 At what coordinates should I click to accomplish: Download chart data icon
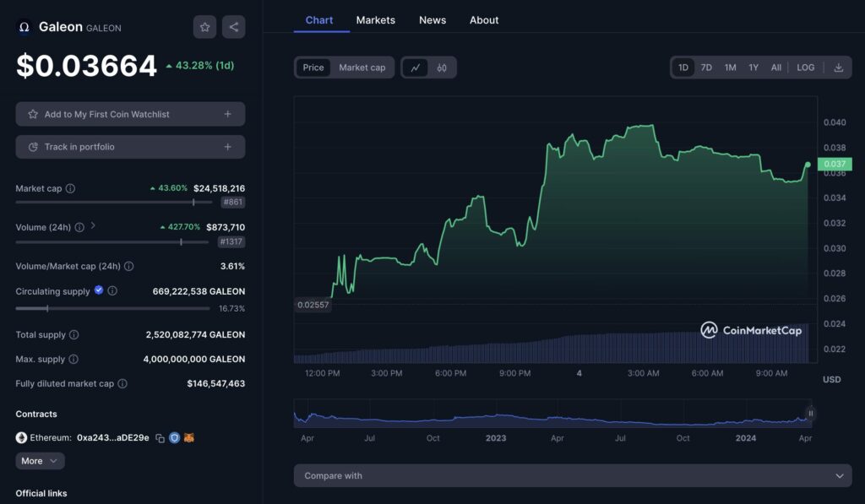pos(839,68)
